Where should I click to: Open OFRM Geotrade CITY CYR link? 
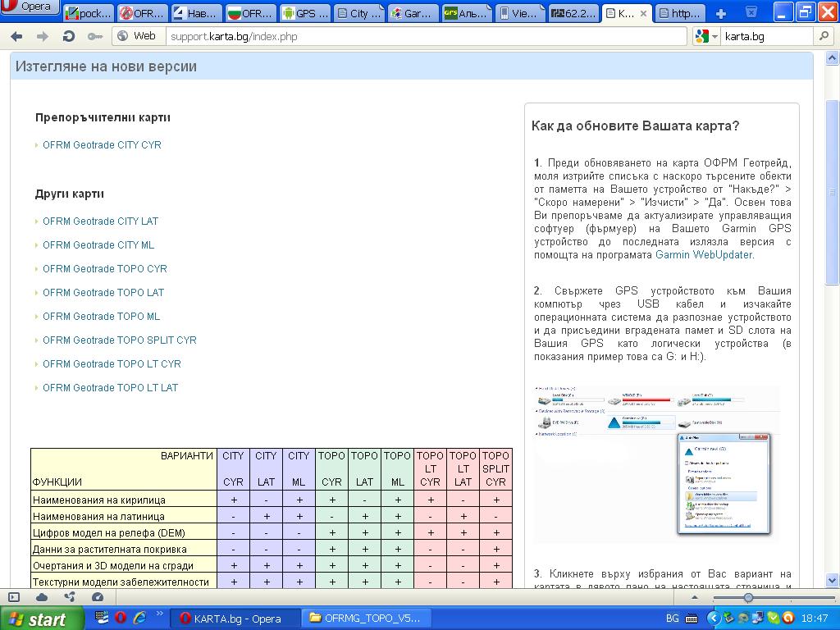102,145
